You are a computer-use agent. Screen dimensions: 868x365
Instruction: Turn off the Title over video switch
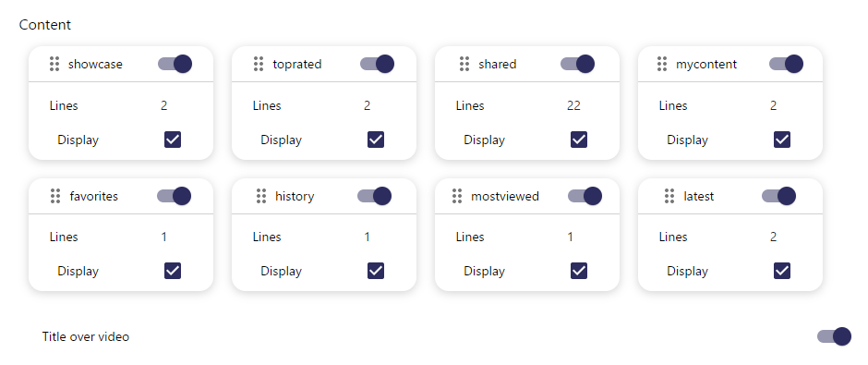coord(834,336)
